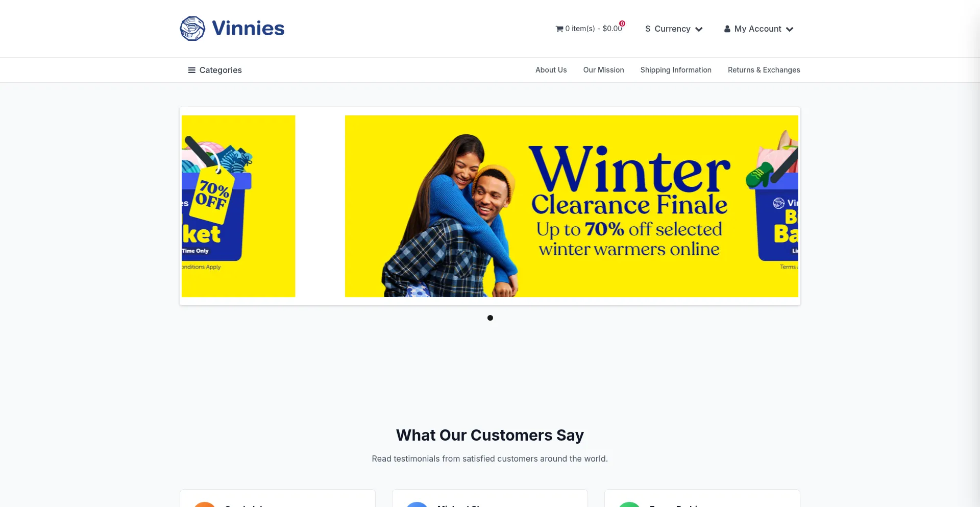
Task: Click the user profile icon
Action: click(727, 29)
